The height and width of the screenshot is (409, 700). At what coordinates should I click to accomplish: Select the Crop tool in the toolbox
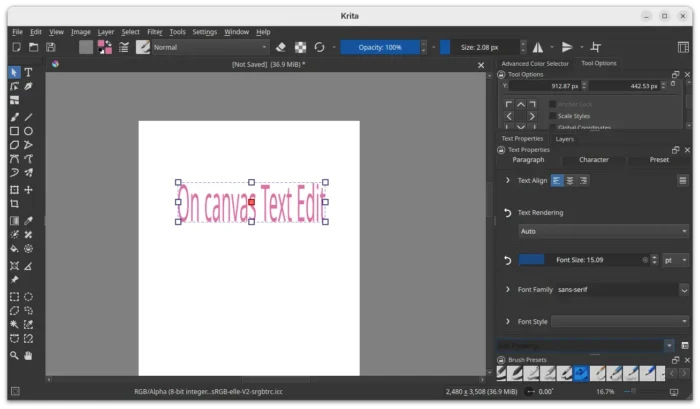point(14,203)
